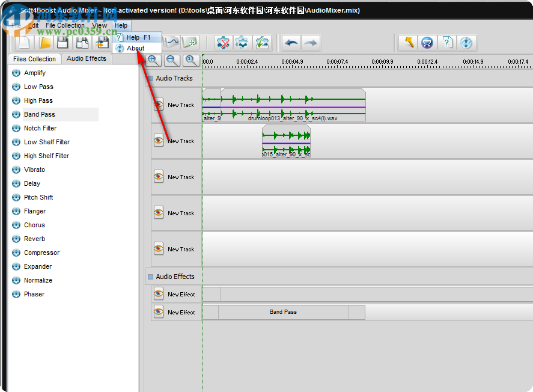Open the View menu

coord(99,25)
